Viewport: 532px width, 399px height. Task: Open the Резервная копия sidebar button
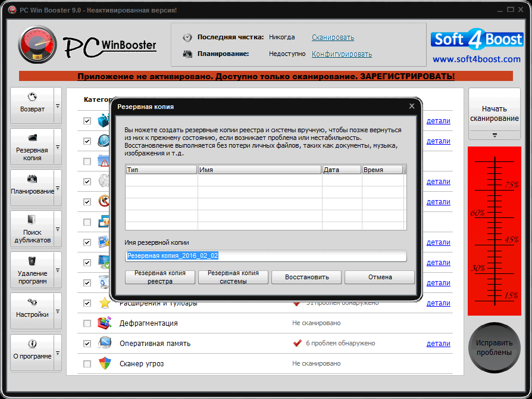pyautogui.click(x=32, y=146)
